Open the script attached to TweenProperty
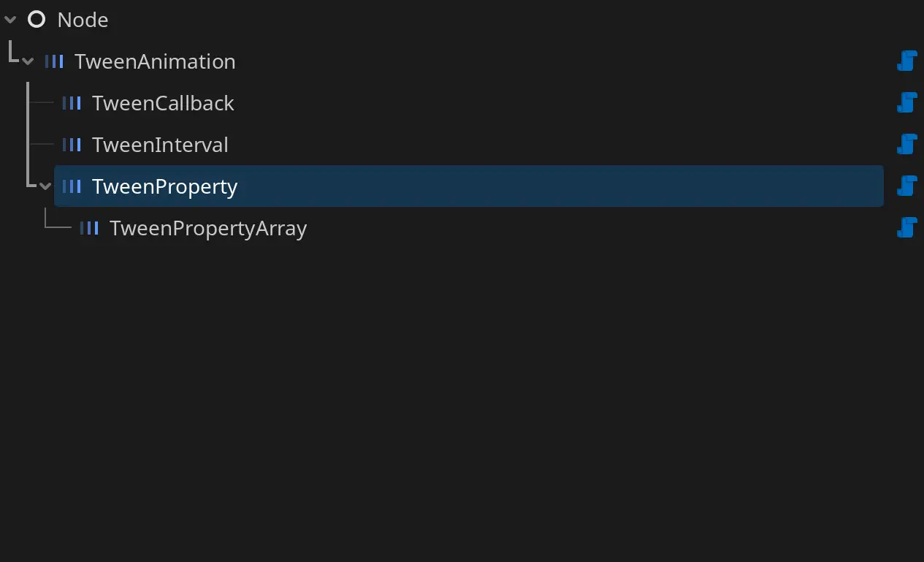This screenshot has width=924, height=562. point(906,186)
